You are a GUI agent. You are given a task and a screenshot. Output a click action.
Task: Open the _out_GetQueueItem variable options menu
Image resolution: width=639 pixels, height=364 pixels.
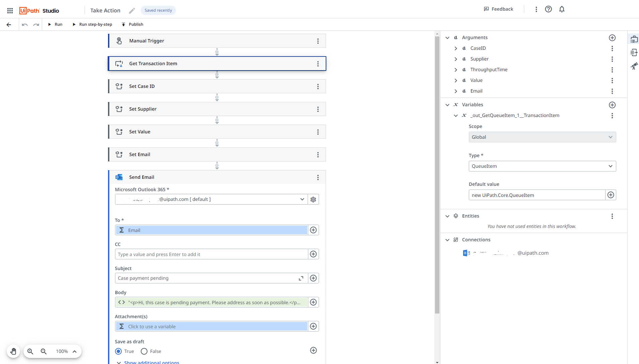(x=613, y=115)
